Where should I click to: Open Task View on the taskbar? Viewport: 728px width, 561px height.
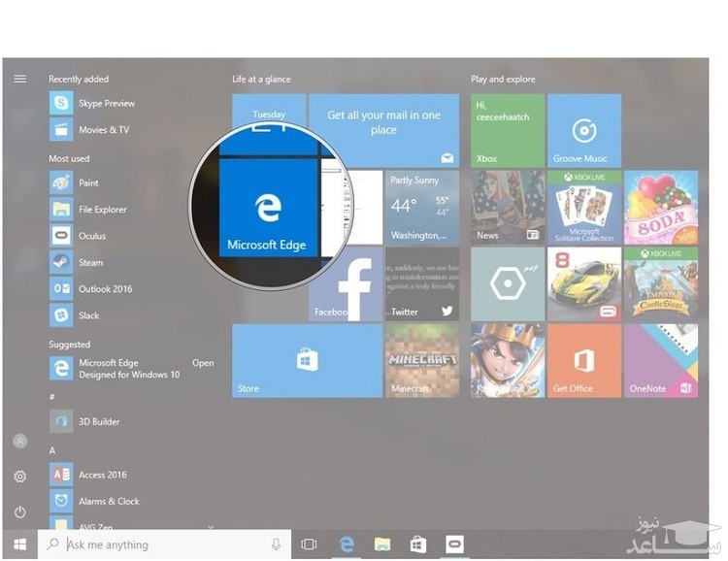(310, 544)
